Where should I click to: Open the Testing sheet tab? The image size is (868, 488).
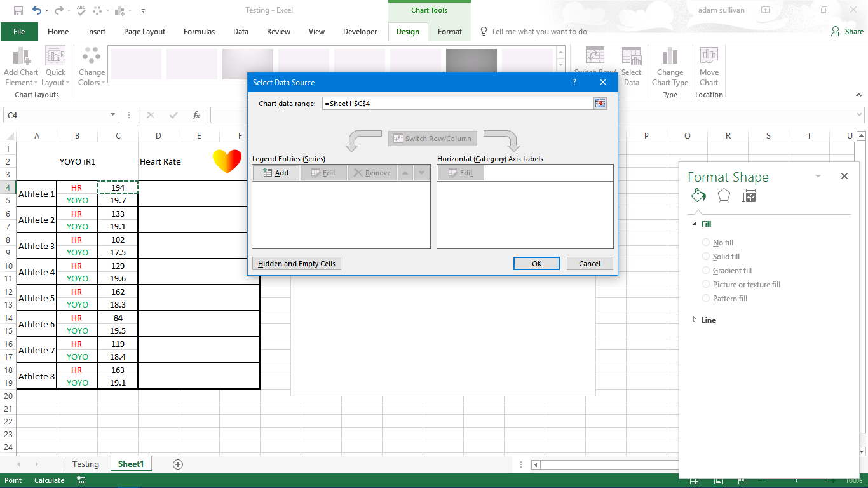(x=86, y=464)
